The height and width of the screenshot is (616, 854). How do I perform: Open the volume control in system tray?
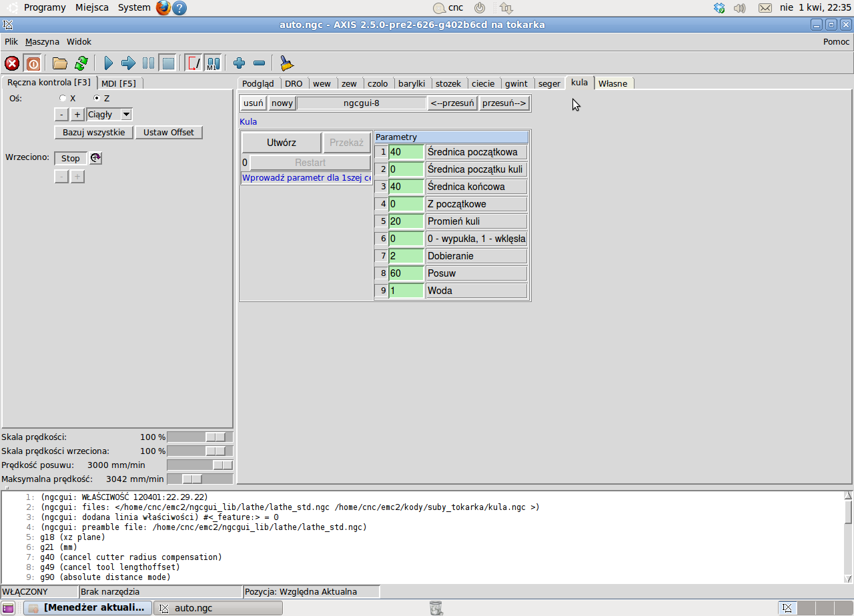tap(739, 8)
